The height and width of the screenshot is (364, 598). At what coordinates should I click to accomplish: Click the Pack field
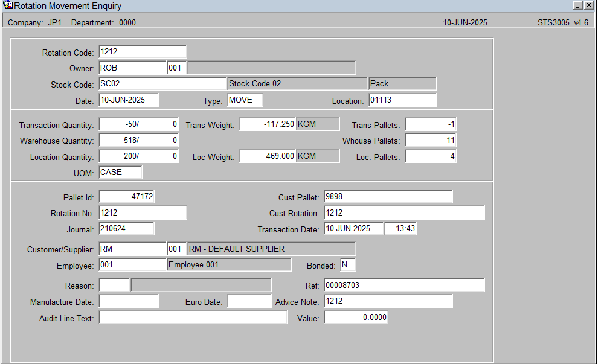click(x=402, y=84)
